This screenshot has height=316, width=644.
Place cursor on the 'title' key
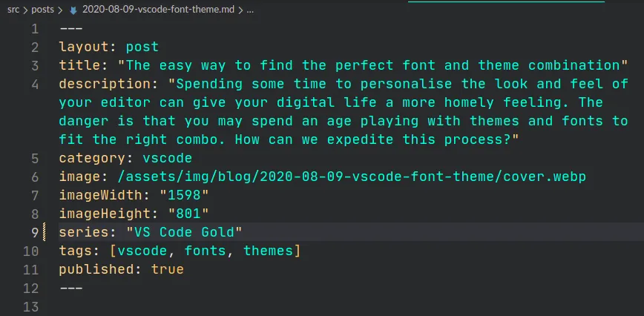[80, 66]
